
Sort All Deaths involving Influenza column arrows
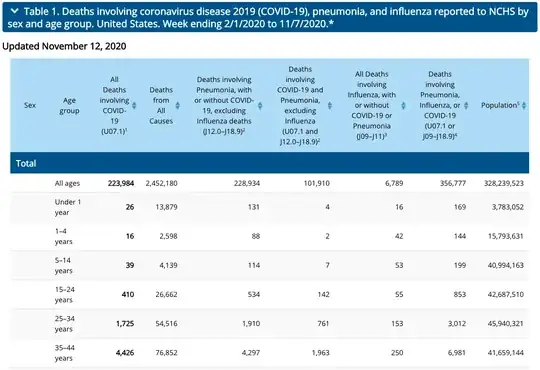403,105
